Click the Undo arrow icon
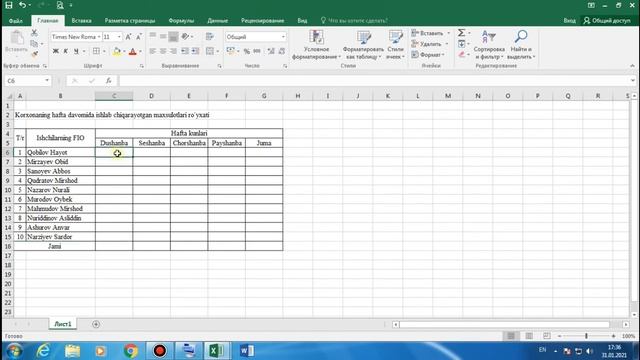This screenshot has width=640, height=360. 22,5
